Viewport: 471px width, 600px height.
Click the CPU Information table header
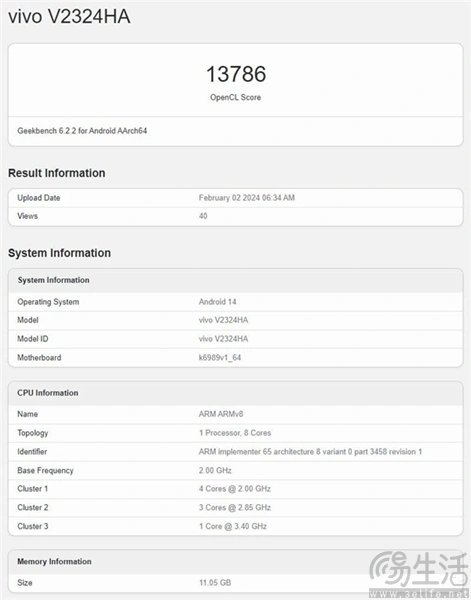point(47,393)
